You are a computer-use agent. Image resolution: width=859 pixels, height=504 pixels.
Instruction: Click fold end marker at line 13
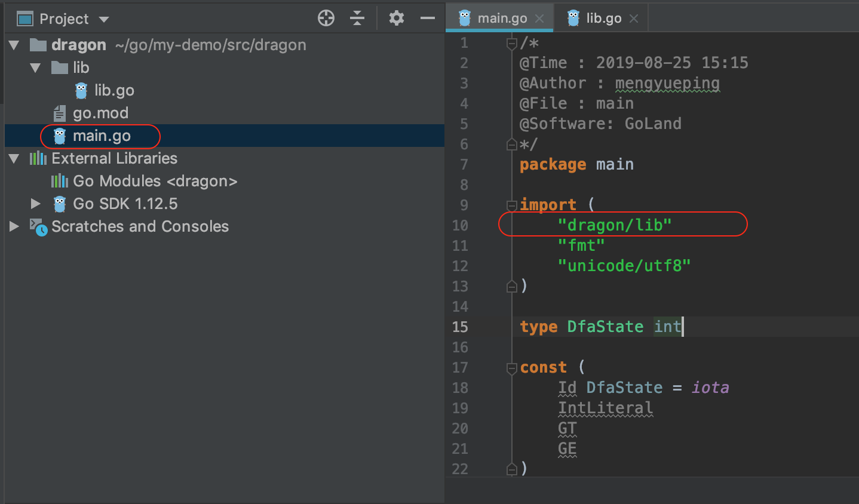[511, 287]
